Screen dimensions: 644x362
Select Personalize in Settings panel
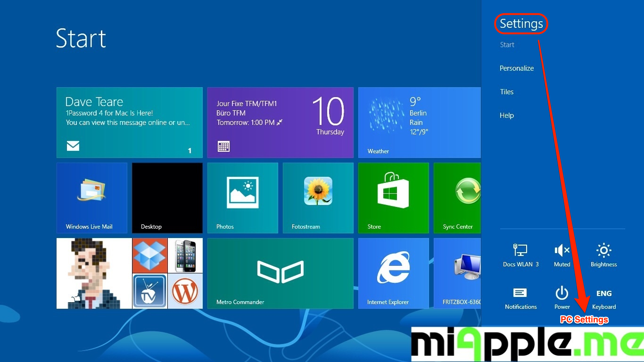click(x=517, y=68)
